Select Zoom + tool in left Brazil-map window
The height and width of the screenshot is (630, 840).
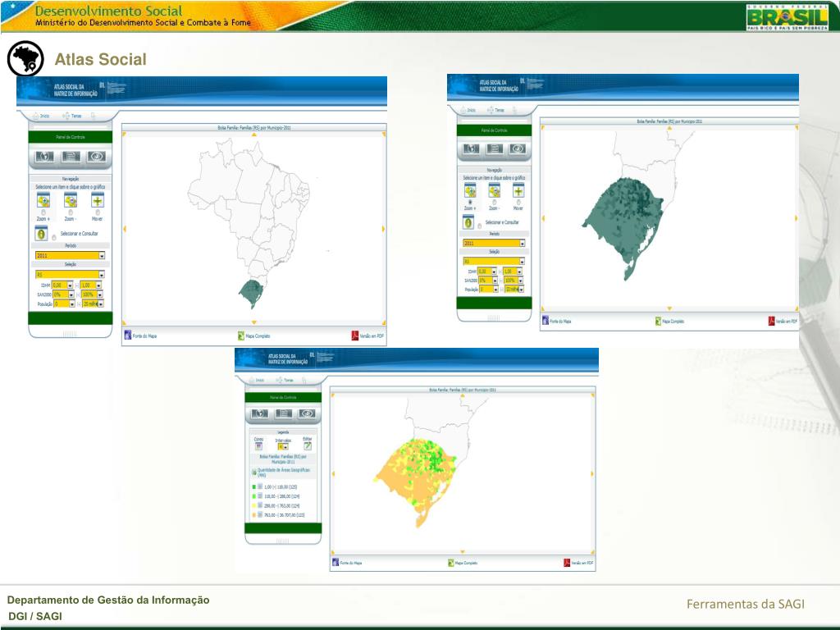[43, 200]
